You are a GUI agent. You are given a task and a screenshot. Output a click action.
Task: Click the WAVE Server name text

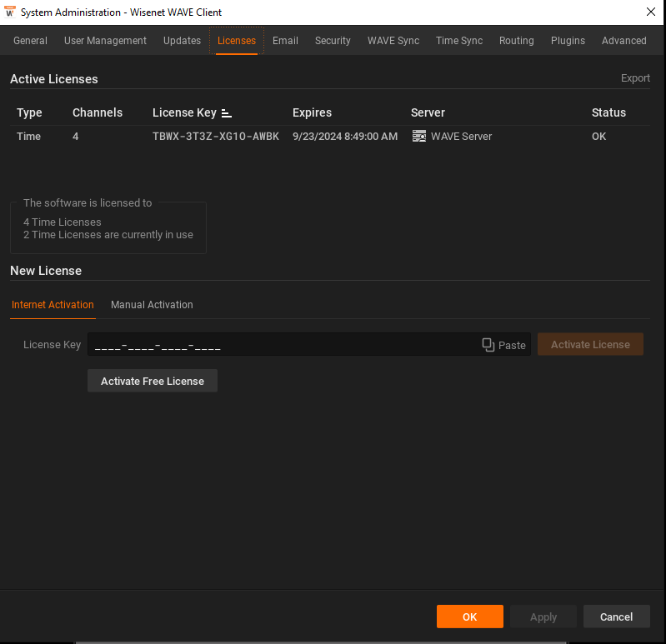[461, 137]
